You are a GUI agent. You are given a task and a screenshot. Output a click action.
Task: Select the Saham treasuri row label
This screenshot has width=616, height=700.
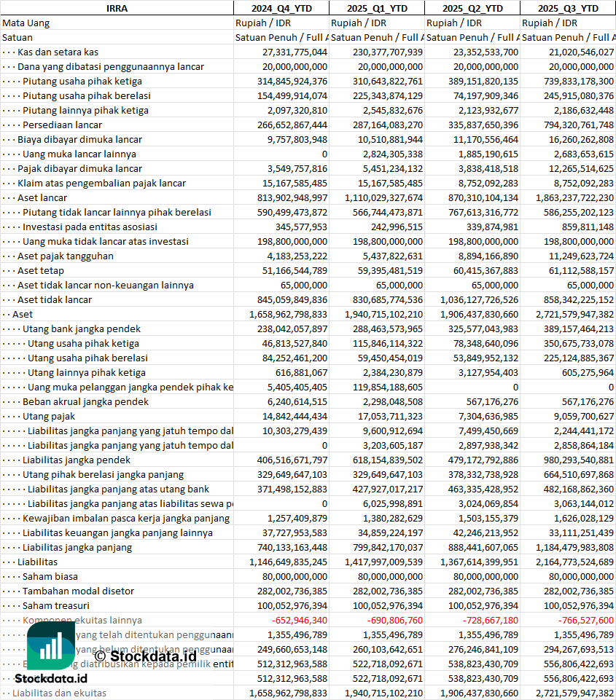click(x=56, y=605)
